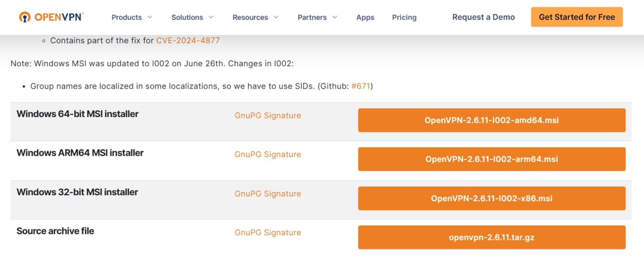This screenshot has height=277, width=644.
Task: Open Github issue #671 link
Action: (361, 86)
